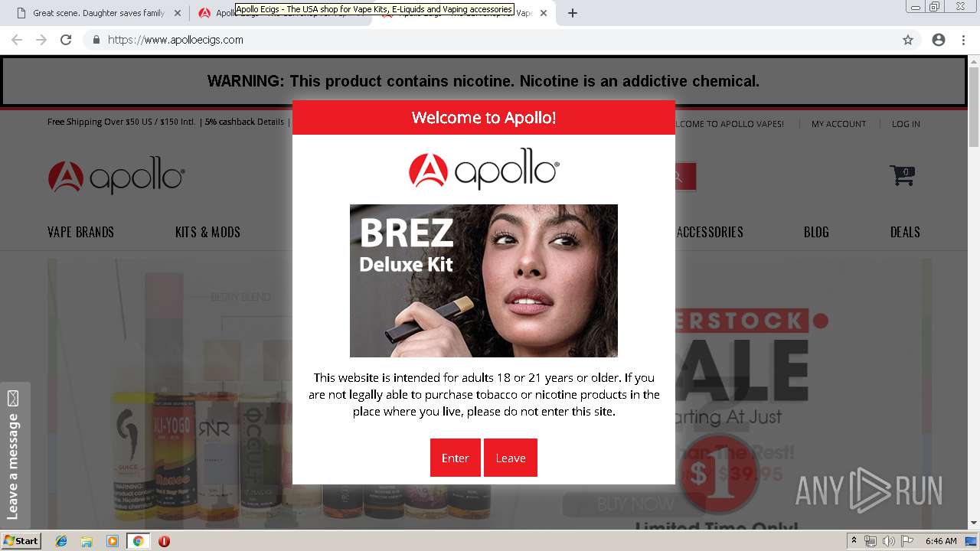Click the browser back arrow
980x551 pixels.
[17, 40]
